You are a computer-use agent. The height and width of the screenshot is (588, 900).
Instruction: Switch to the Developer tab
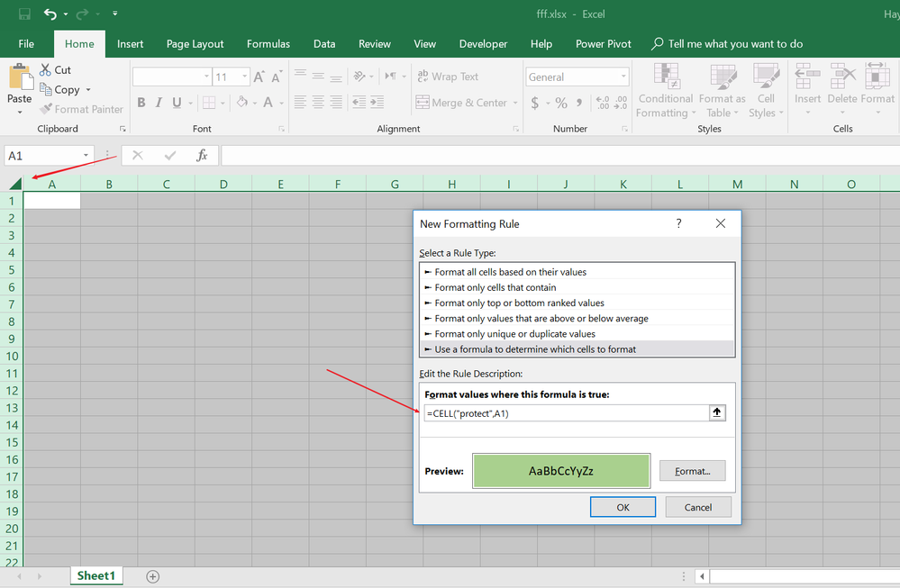(x=483, y=43)
